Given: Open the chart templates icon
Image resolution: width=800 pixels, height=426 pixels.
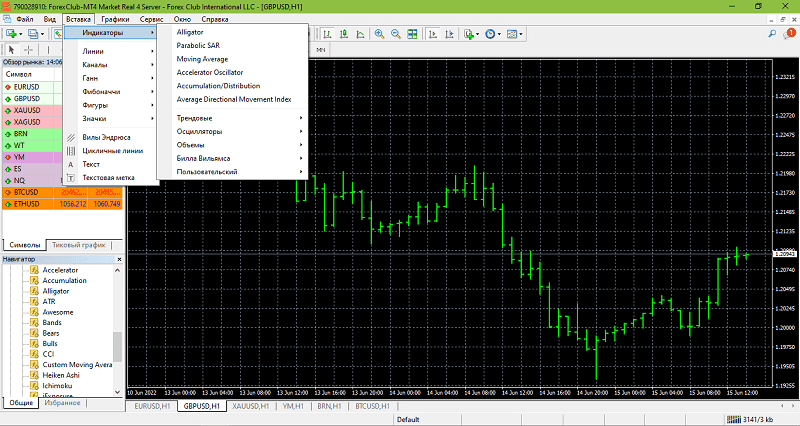Looking at the screenshot, I should tap(512, 34).
